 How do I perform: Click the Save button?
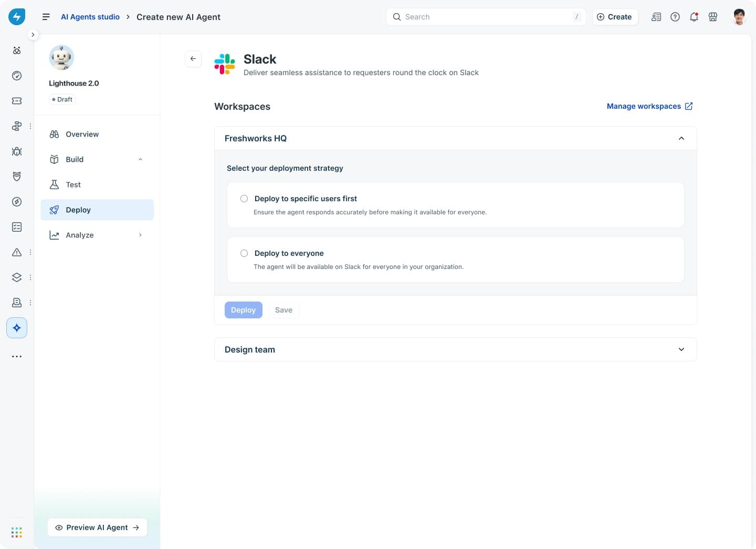coord(283,310)
